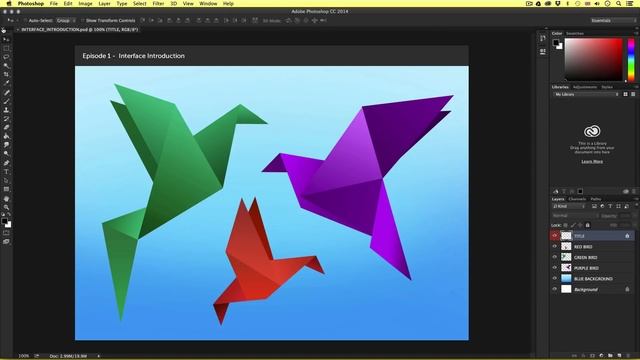This screenshot has width=640, height=360.
Task: Hide the GREEN BIRD layer
Action: [554, 257]
